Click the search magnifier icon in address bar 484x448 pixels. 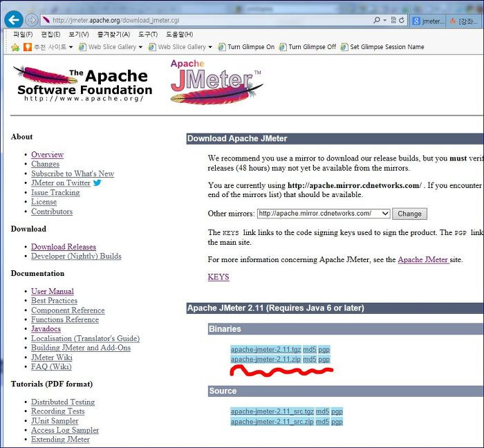point(377,20)
